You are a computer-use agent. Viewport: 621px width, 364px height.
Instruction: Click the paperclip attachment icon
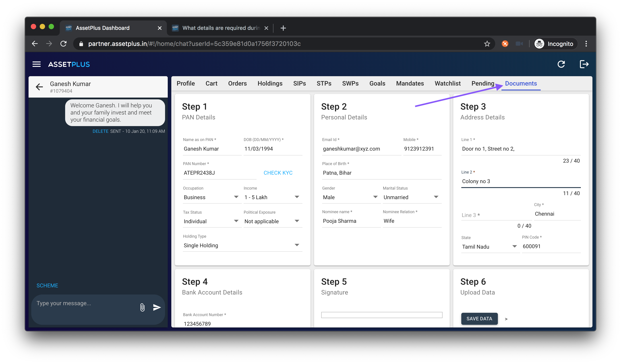pos(142,307)
